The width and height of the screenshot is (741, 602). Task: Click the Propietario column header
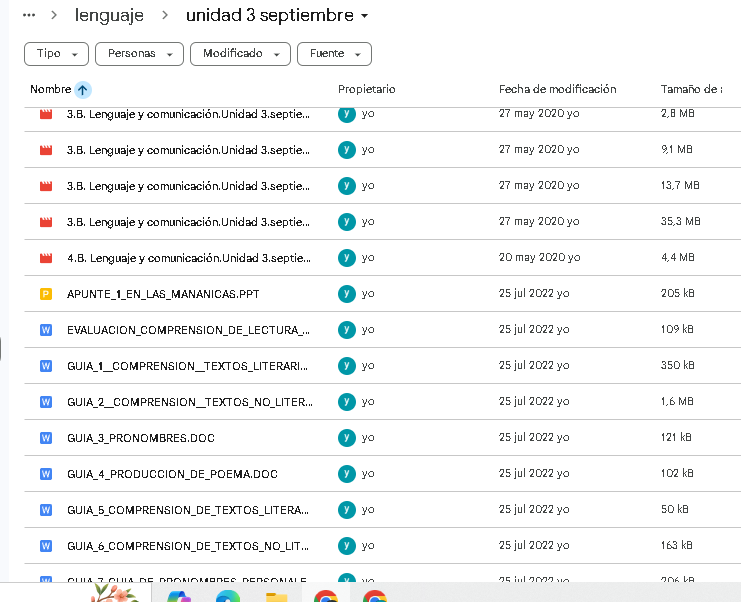point(366,89)
